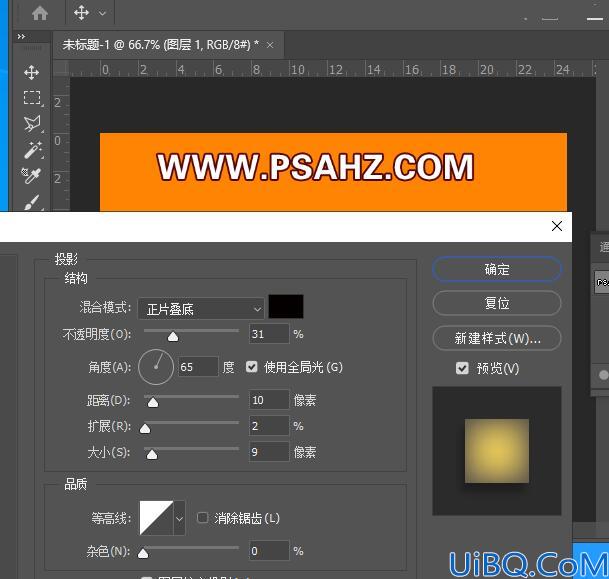The image size is (609, 579).
Task: Enable the 消除锯齿(L) checkbox
Action: coord(202,518)
